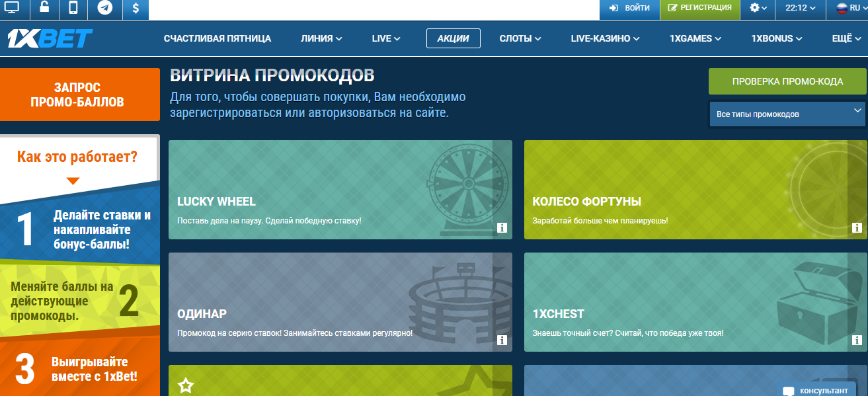Click the Войти login button
The image size is (868, 396).
[x=630, y=8]
